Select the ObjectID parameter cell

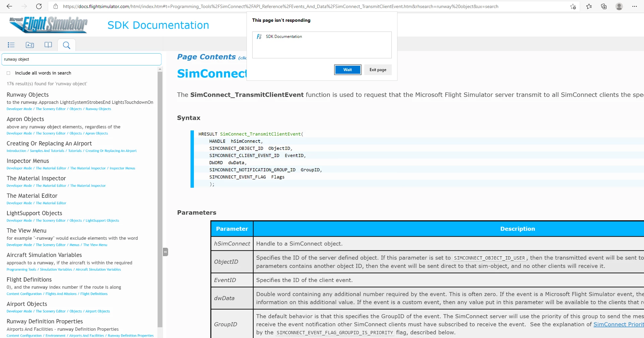coord(232,262)
